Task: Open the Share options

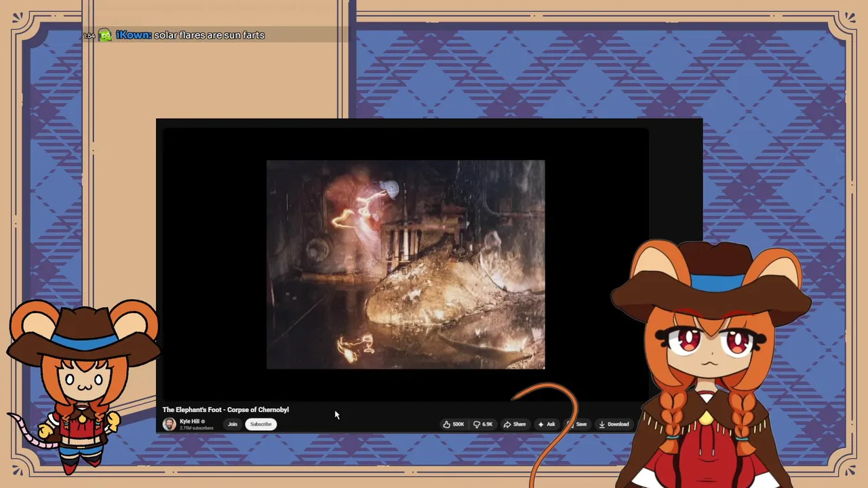Action: pos(515,424)
